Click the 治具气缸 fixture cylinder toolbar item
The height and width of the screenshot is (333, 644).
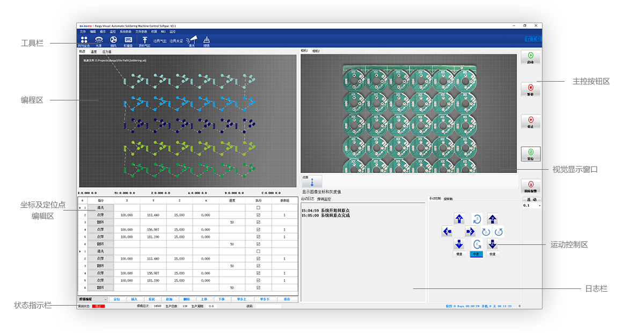pos(160,41)
